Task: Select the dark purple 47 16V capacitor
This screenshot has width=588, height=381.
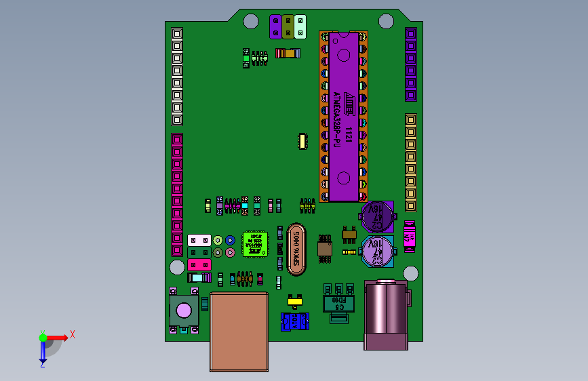Action: tap(378, 217)
